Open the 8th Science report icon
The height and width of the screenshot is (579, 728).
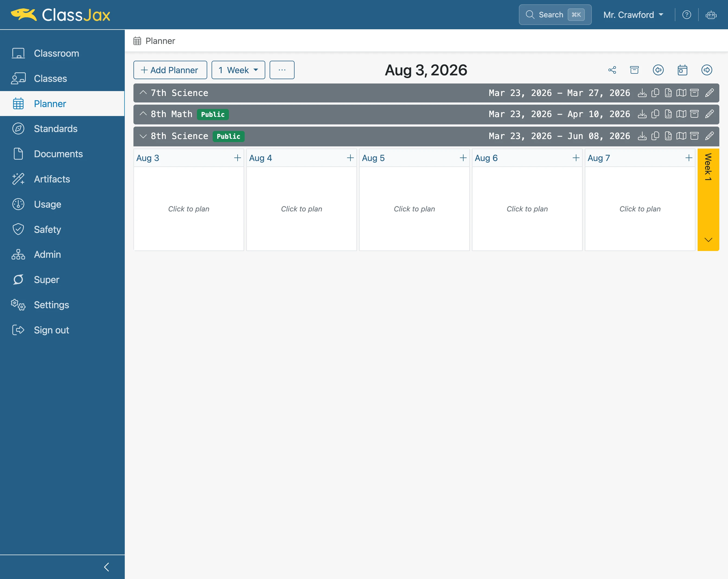pos(668,136)
